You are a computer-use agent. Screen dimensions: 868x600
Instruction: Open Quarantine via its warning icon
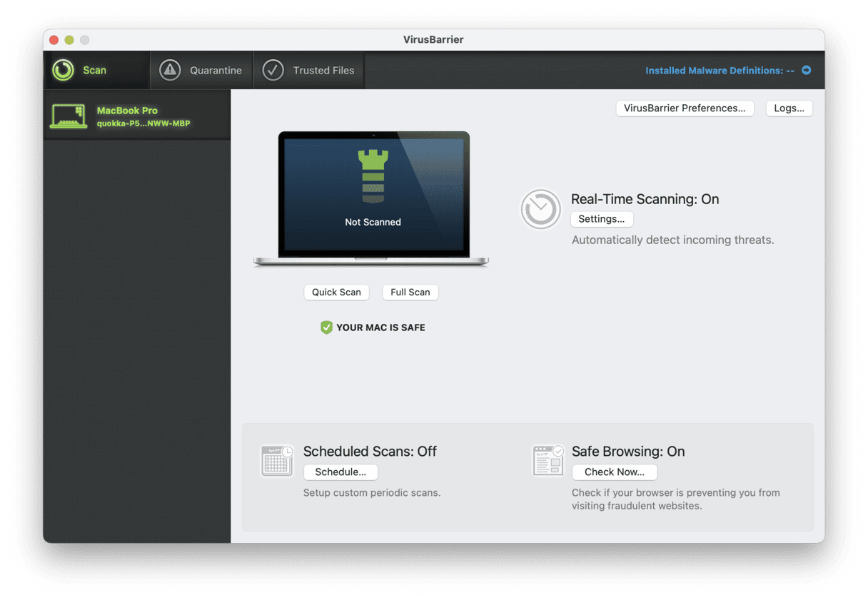170,70
